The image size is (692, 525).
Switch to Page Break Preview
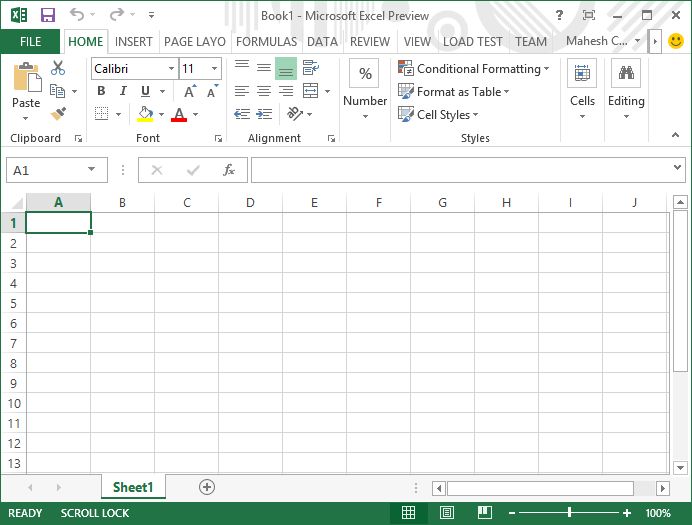point(485,512)
